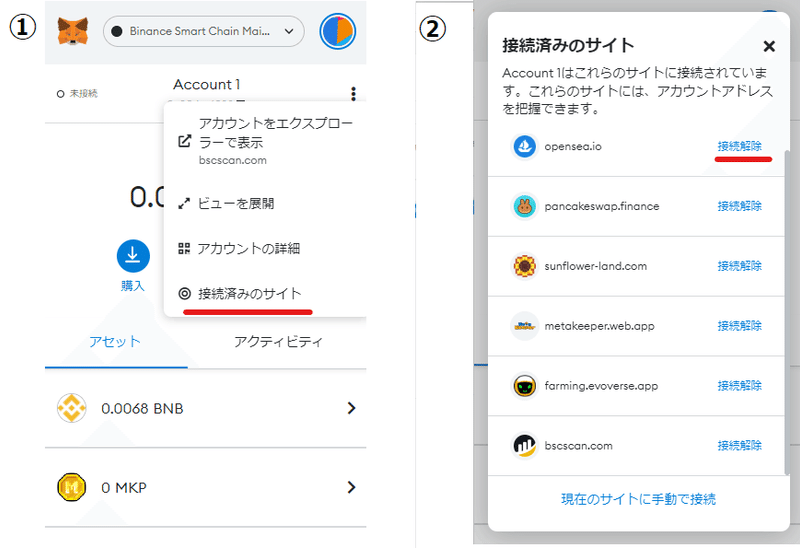Close the 接続済みのサイト dialog
800x548 pixels.
pos(769,46)
